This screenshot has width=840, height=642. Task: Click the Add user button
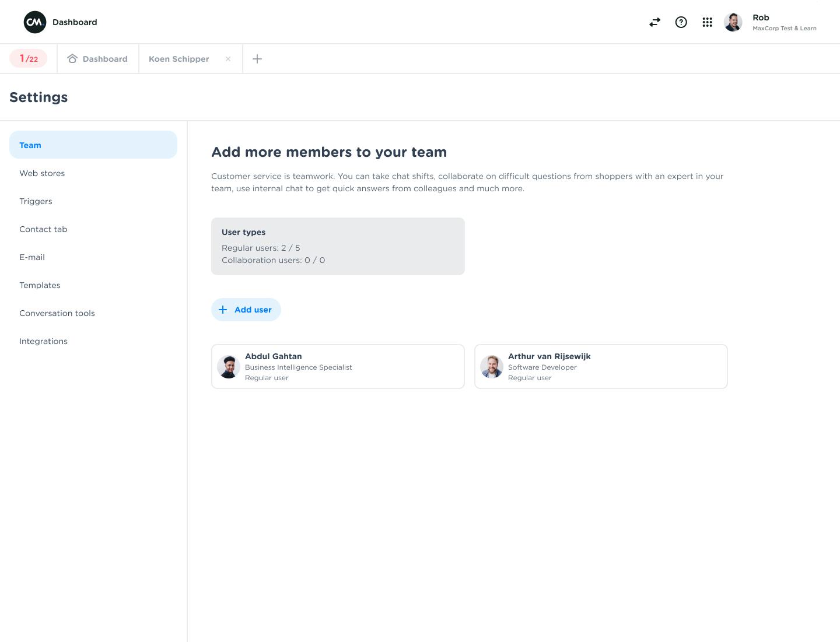[246, 310]
